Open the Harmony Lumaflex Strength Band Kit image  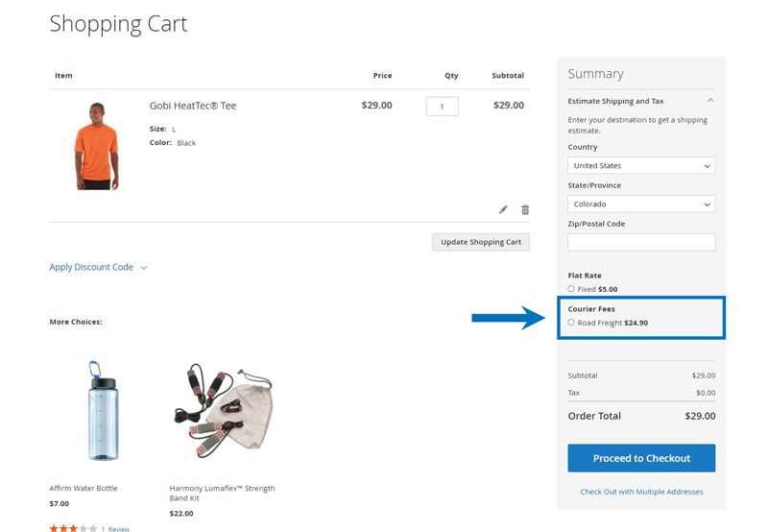(222, 411)
